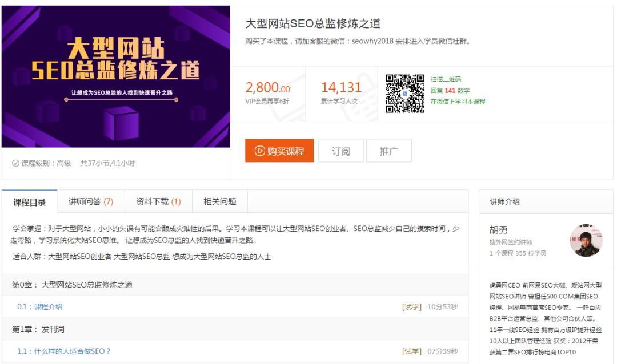The height and width of the screenshot is (364, 617).
Task: Switch to the 讲师问答 (7) tab
Action: 91,201
